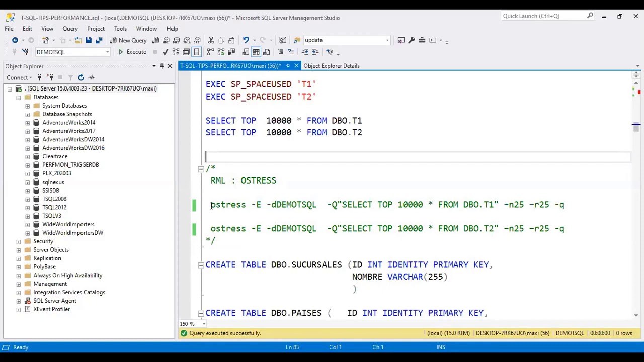Open the 150 % zoom dropdown
Image resolution: width=644 pixels, height=362 pixels.
(x=204, y=324)
